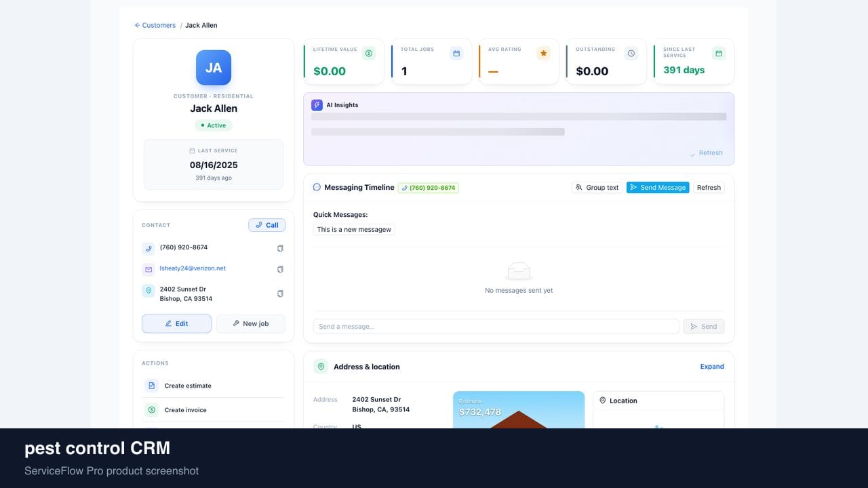Focus the 'Send a message...' input field
868x488 pixels.
click(x=496, y=327)
